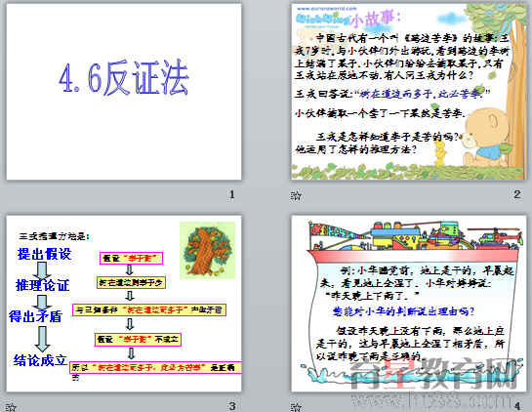Click the 结论成立 text label

(x=40, y=360)
